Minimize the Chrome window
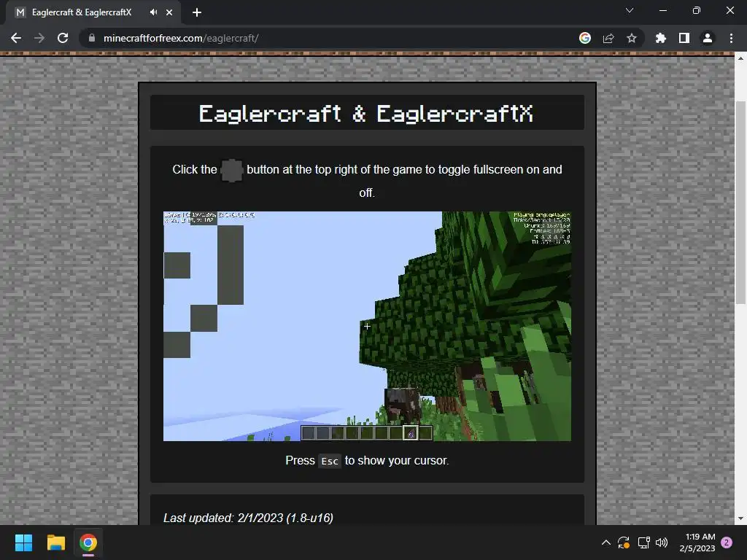 click(662, 10)
